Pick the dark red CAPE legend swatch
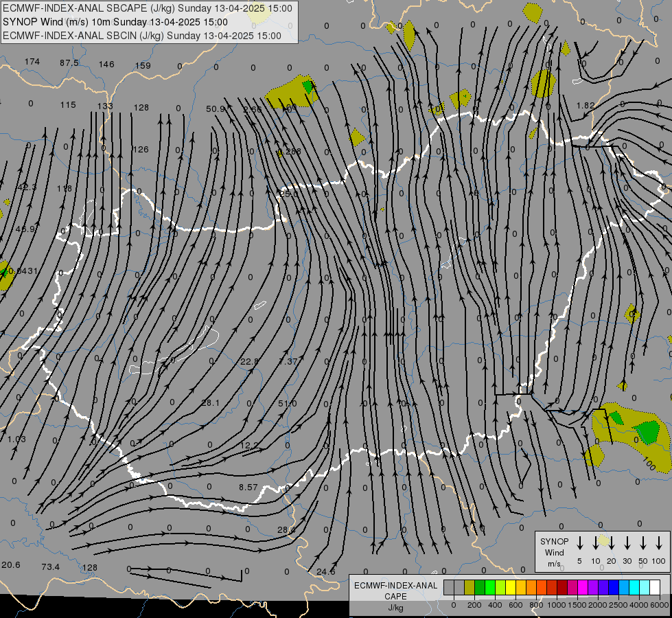This screenshot has width=672, height=618. click(x=562, y=588)
